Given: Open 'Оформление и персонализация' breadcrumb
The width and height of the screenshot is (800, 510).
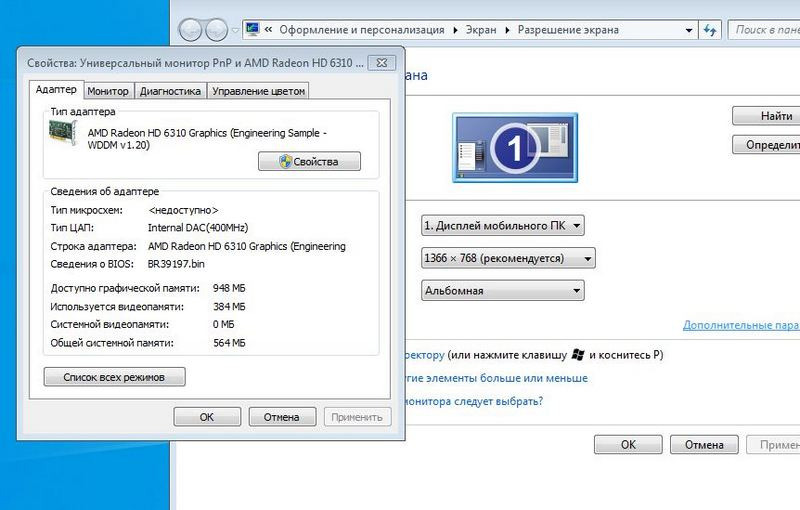Looking at the screenshot, I should [362, 30].
